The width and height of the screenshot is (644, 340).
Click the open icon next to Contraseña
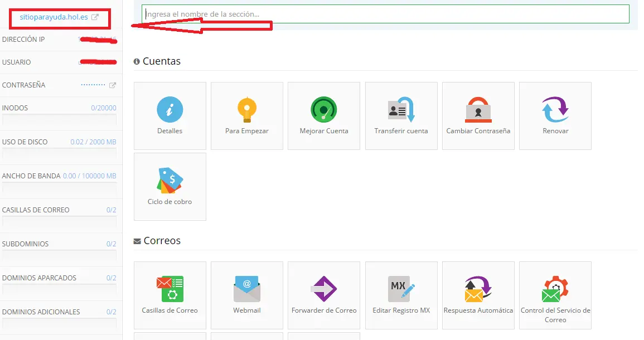tap(113, 85)
